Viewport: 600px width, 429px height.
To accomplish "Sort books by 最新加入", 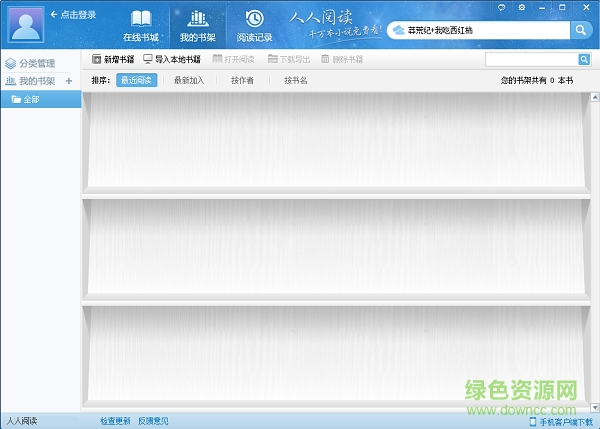I will click(188, 80).
